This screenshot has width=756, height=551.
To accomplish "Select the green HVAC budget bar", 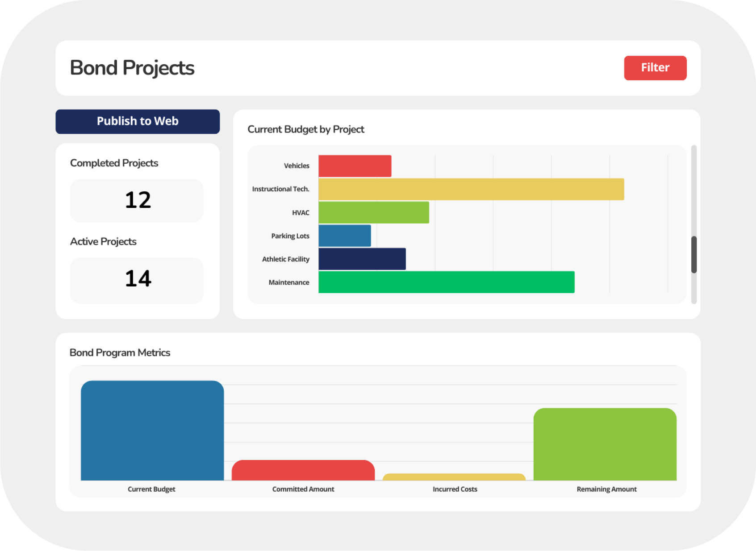I will pos(373,212).
